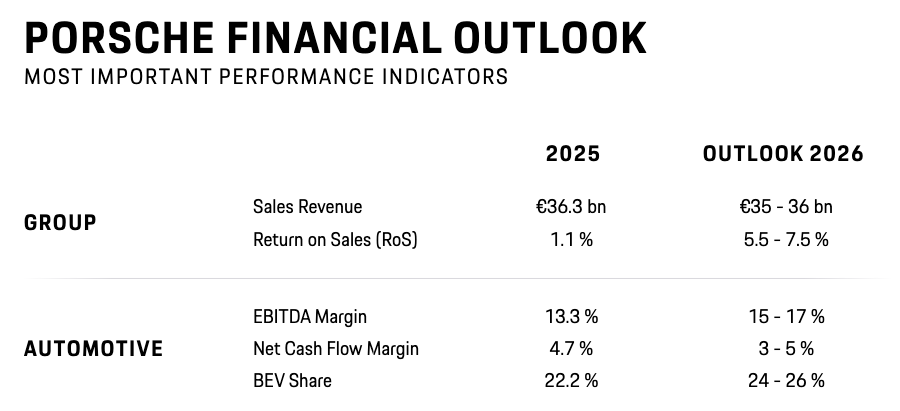900x411 pixels.
Task: Click the 2025 column header
Action: [x=573, y=154]
